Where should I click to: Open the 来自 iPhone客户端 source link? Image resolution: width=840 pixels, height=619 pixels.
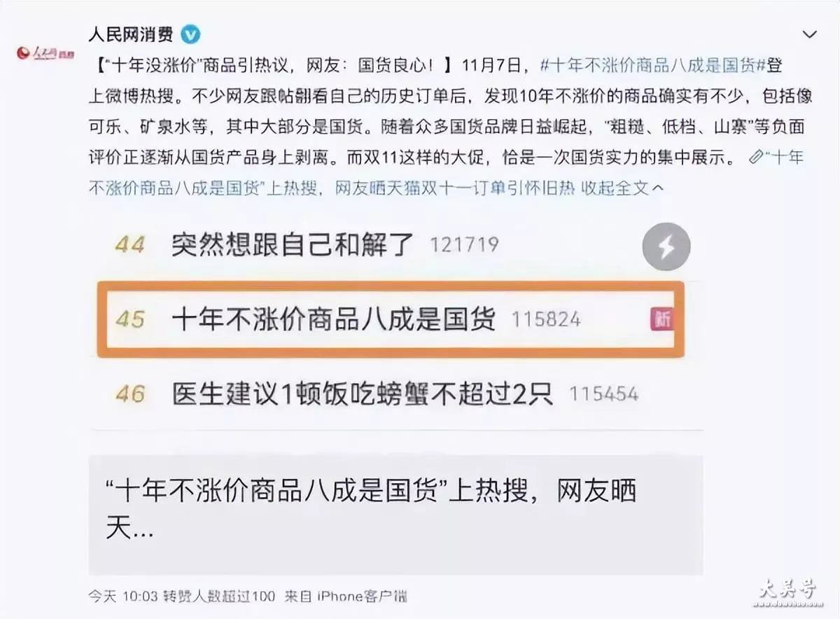pos(345,597)
